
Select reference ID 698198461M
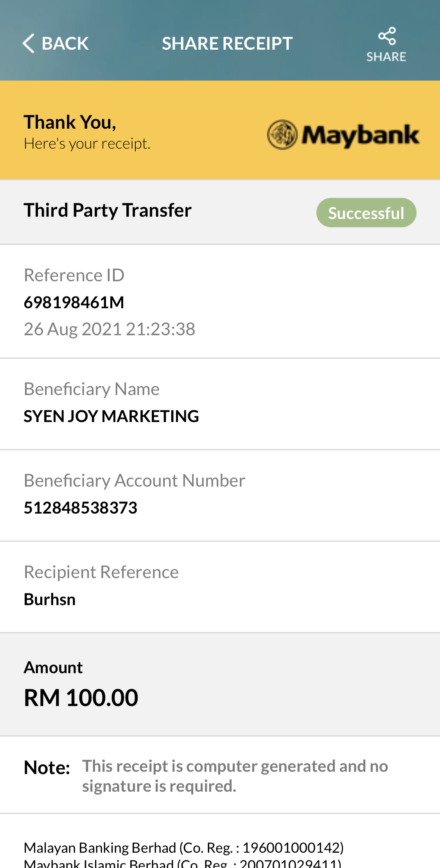[74, 302]
